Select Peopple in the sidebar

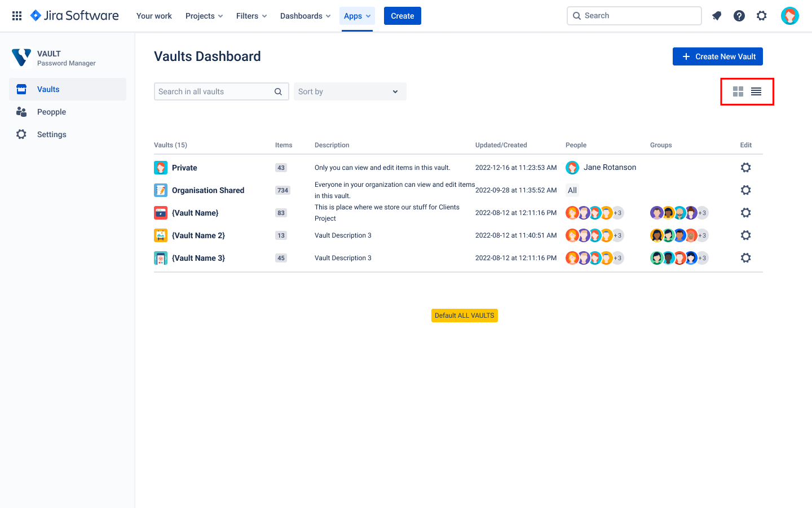coord(51,112)
